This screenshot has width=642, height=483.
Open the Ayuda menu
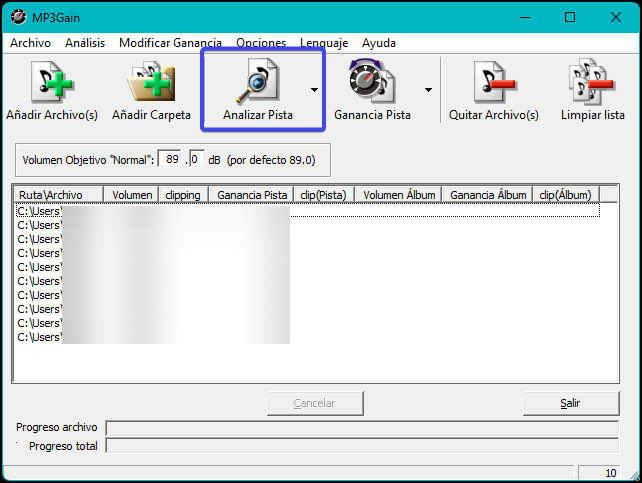tap(379, 43)
